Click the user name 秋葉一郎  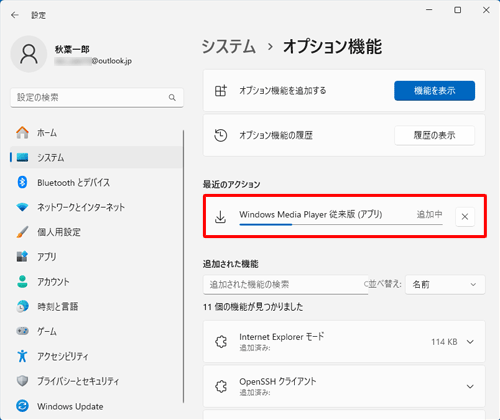click(72, 49)
